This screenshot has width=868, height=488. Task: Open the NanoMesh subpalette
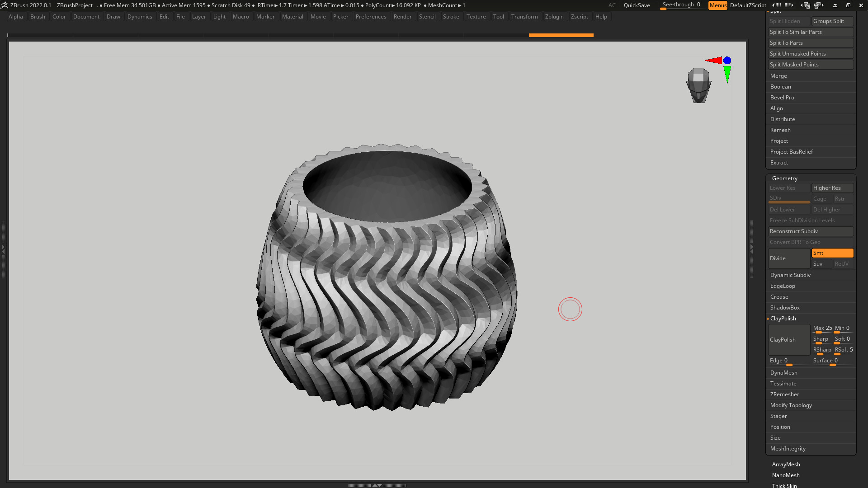coord(786,475)
